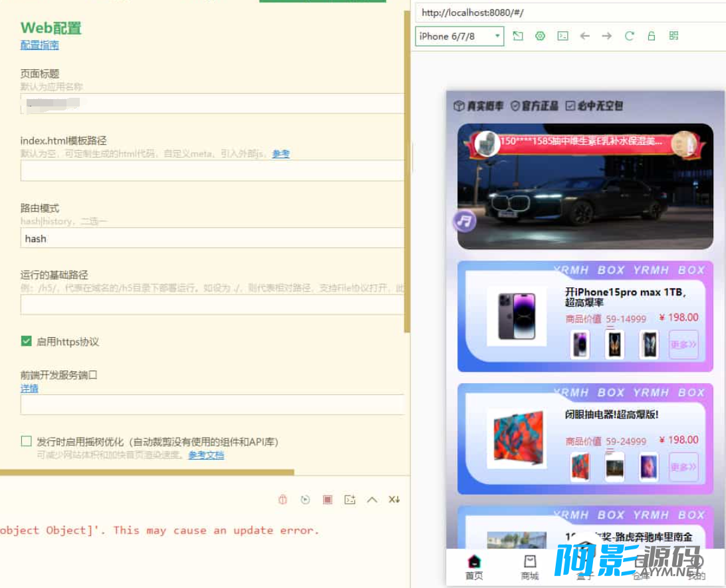Click the browser settings gear icon

point(540,36)
